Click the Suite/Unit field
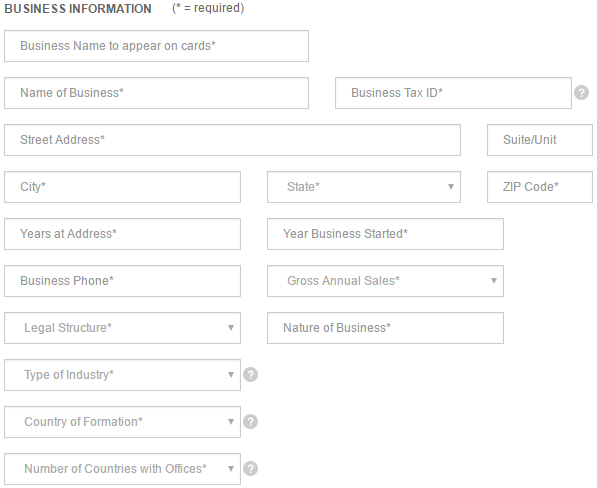This screenshot has width=597, height=488. click(540, 140)
